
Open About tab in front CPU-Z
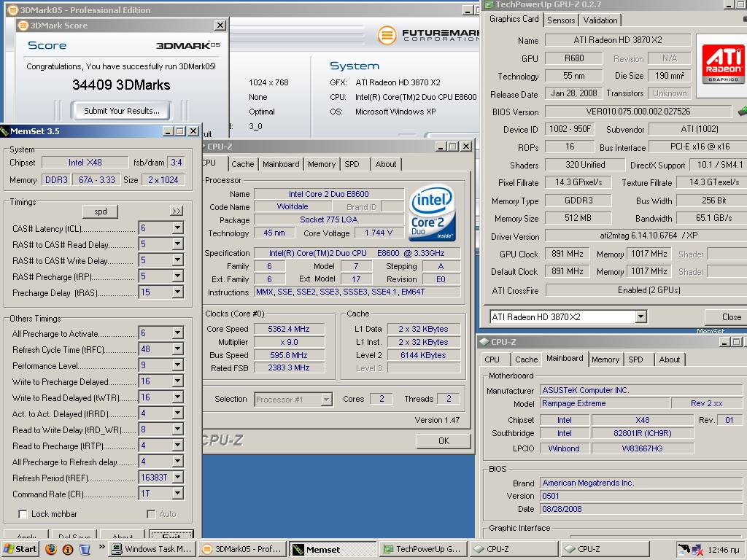[385, 164]
